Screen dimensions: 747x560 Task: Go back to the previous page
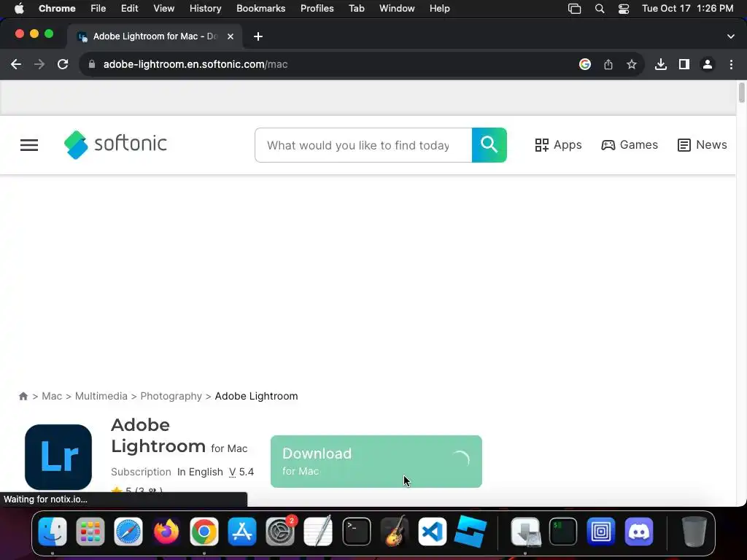click(x=16, y=64)
